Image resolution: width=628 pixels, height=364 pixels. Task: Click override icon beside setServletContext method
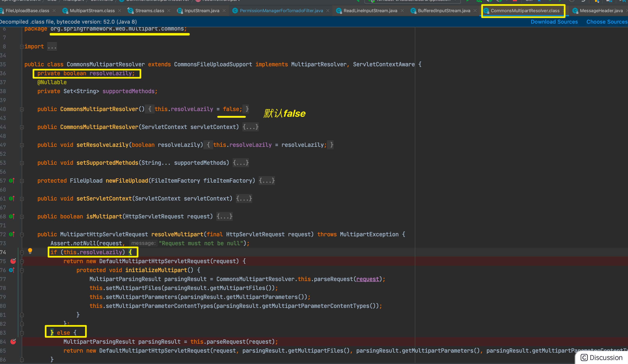12,198
